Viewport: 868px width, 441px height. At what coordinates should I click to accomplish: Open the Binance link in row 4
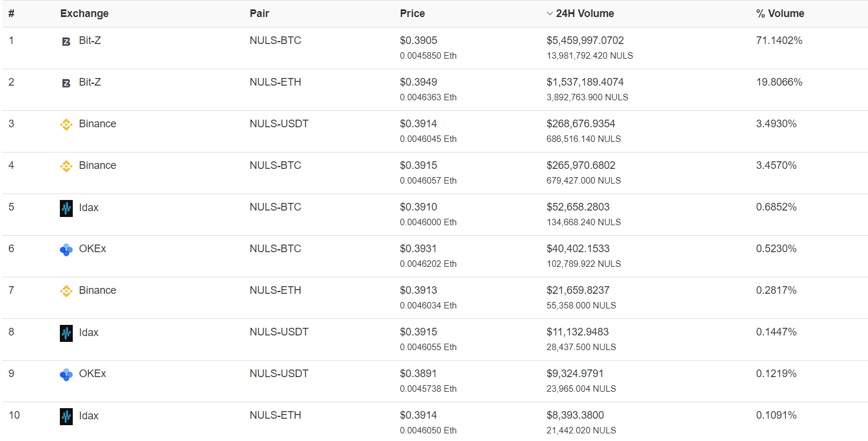coord(97,165)
